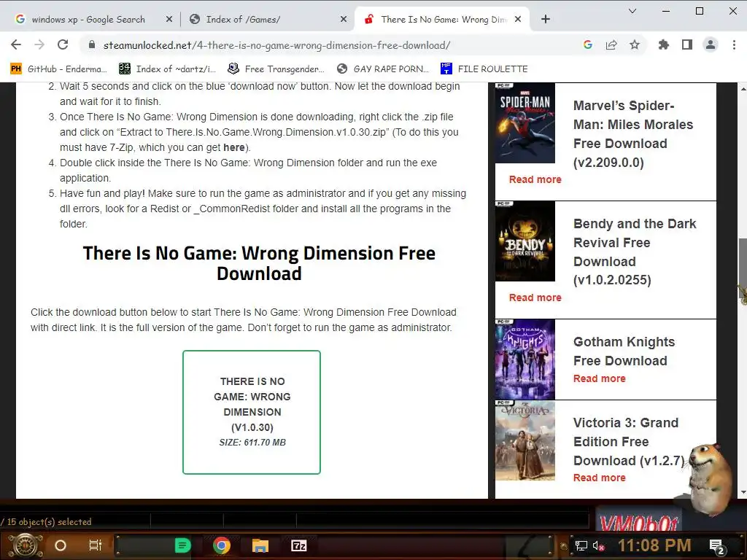
Task: Open Chrome from the taskbar
Action: click(x=222, y=545)
